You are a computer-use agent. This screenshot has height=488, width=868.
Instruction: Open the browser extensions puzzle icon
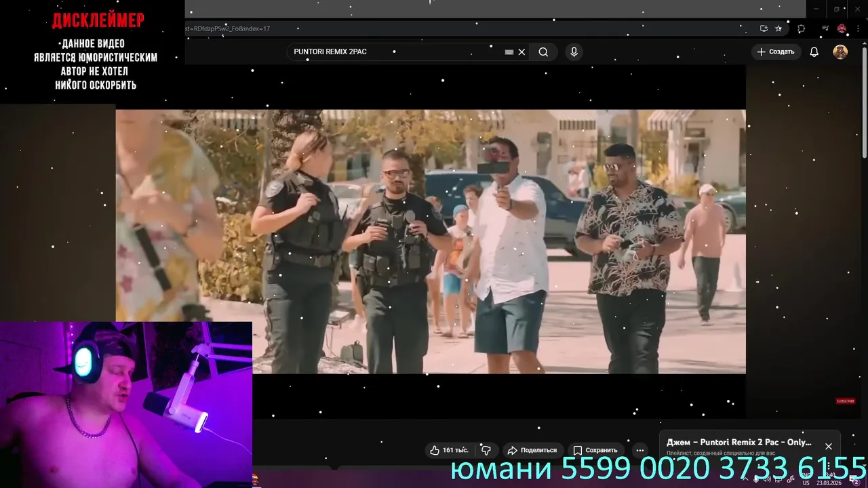pos(801,28)
